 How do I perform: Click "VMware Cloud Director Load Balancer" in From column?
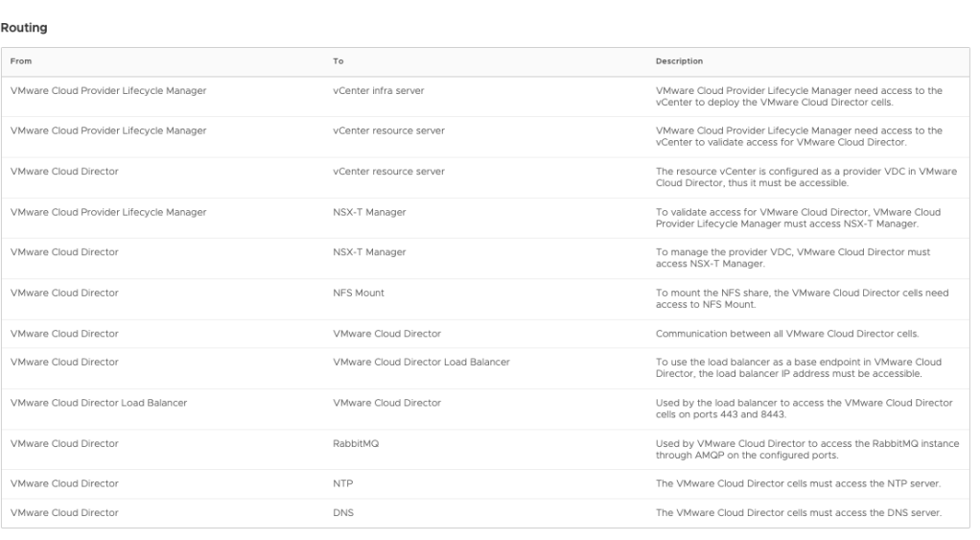[x=98, y=403]
